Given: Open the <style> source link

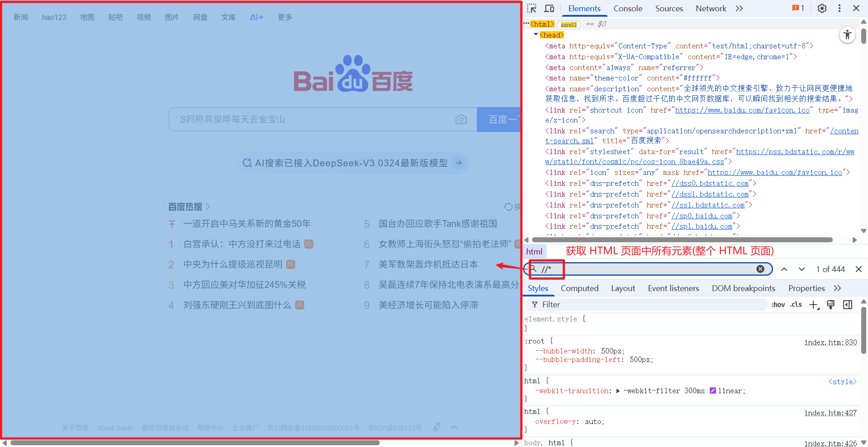Looking at the screenshot, I should click(842, 382).
